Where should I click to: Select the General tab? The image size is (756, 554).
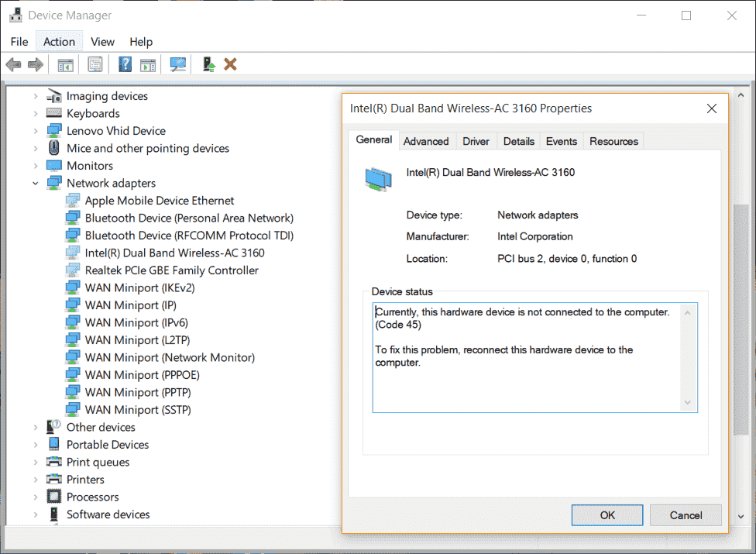tap(373, 139)
